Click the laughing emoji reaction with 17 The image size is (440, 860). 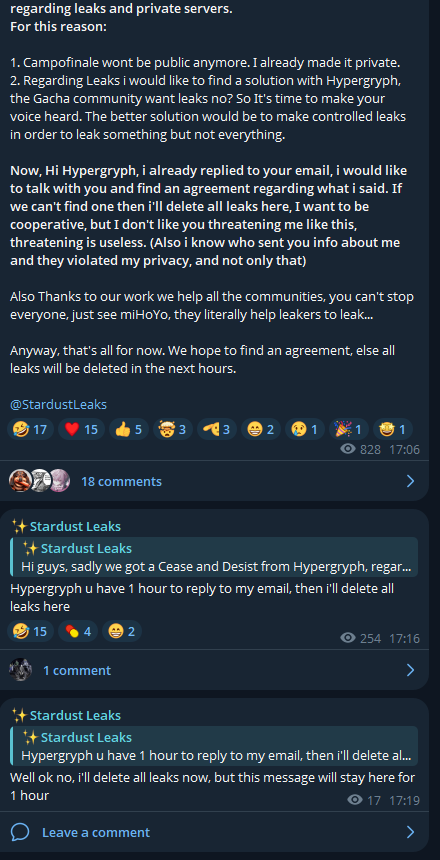30,429
